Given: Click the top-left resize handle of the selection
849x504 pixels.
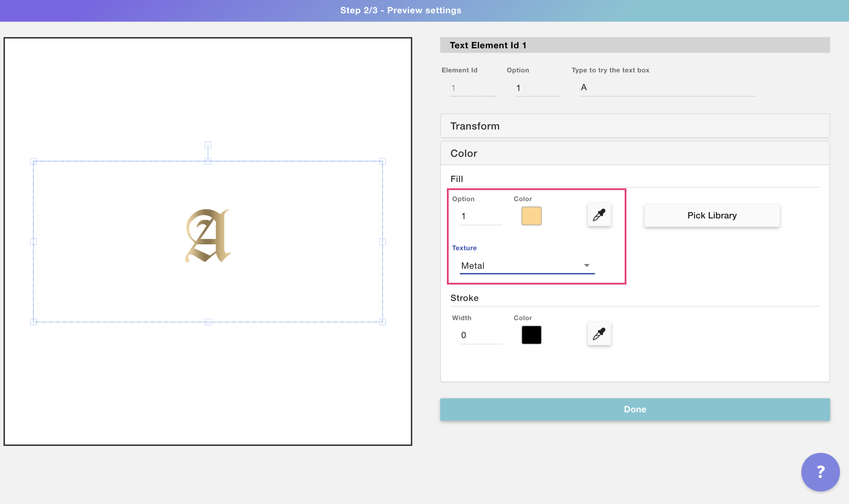Looking at the screenshot, I should coord(34,161).
